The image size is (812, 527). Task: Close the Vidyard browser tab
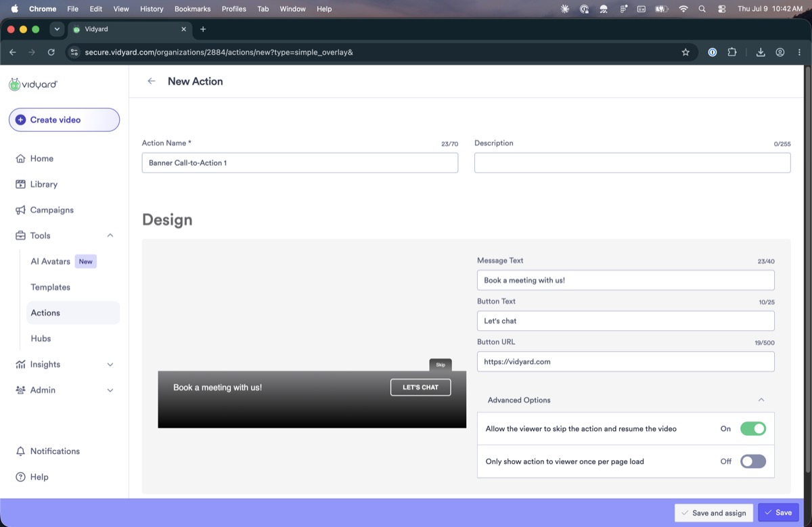pyautogui.click(x=183, y=29)
